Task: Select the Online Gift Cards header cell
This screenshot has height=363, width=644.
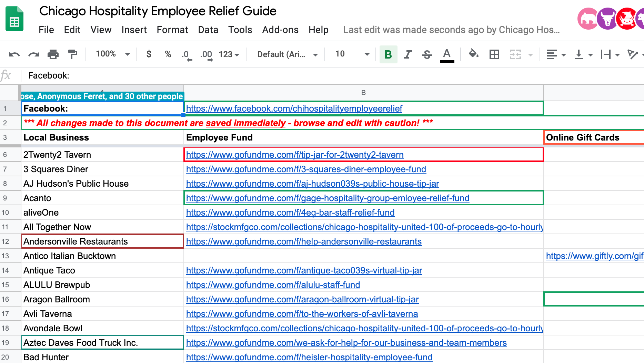Action: 594,137
